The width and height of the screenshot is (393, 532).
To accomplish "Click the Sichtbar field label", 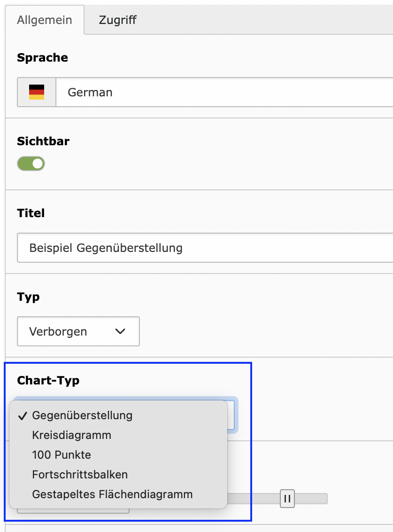I will pos(43,141).
